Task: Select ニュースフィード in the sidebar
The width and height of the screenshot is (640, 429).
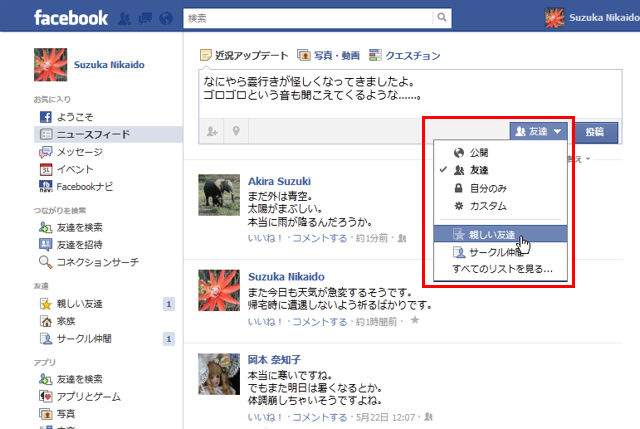Action: click(x=108, y=134)
